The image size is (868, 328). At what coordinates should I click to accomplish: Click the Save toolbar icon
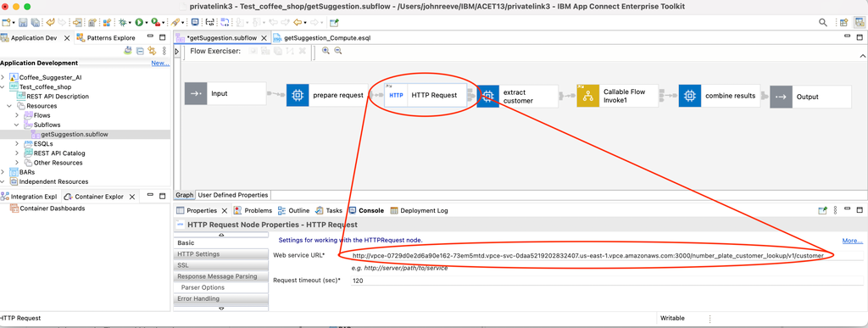(23, 23)
